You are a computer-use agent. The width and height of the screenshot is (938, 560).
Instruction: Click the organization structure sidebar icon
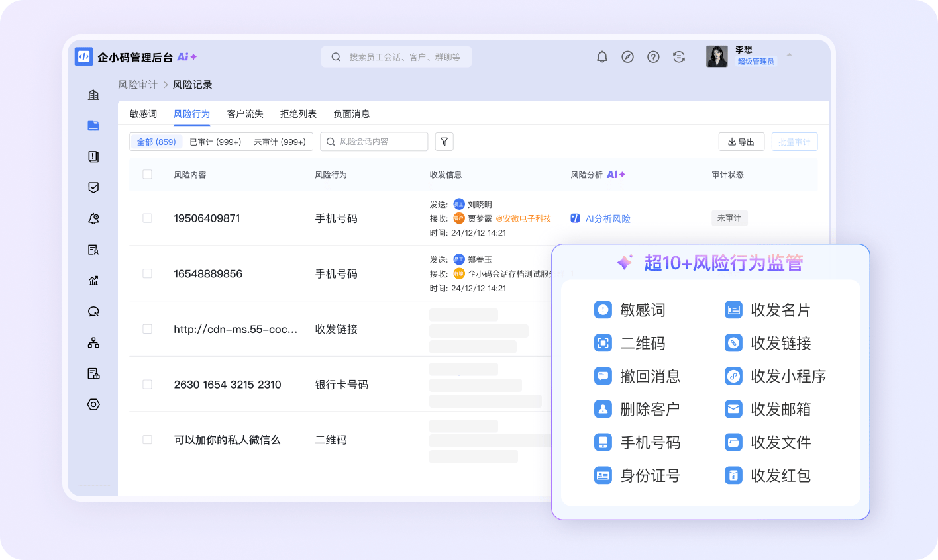point(93,343)
